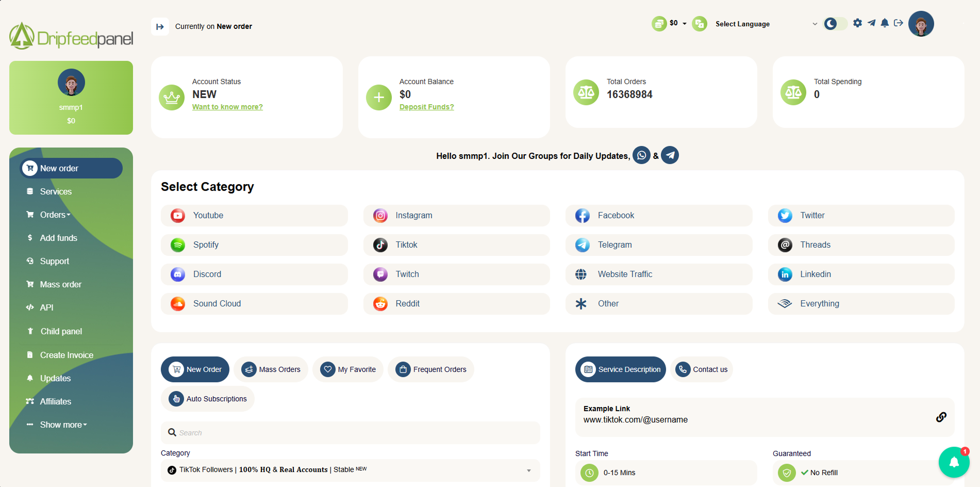The width and height of the screenshot is (980, 487).
Task: Select Twitch category
Action: pyautogui.click(x=457, y=274)
